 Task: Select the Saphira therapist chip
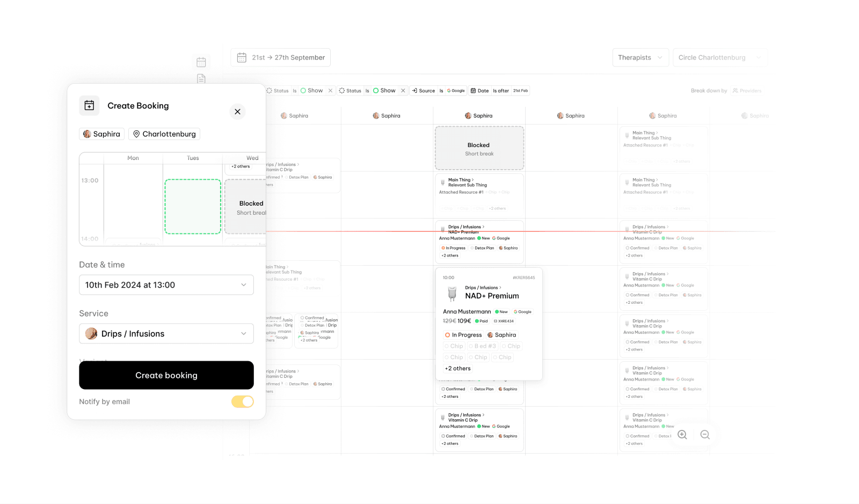tap(101, 134)
